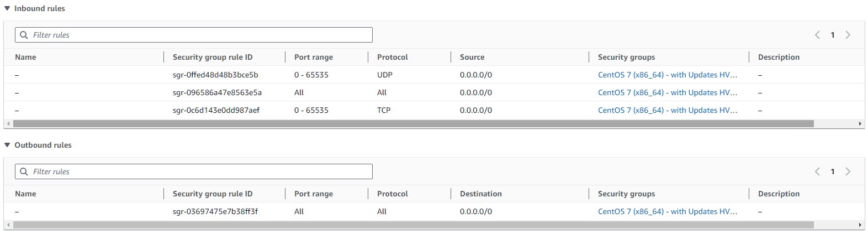Image resolution: width=868 pixels, height=234 pixels.
Task: Click the search magnifier icon in outbound filter
Action: tap(24, 171)
